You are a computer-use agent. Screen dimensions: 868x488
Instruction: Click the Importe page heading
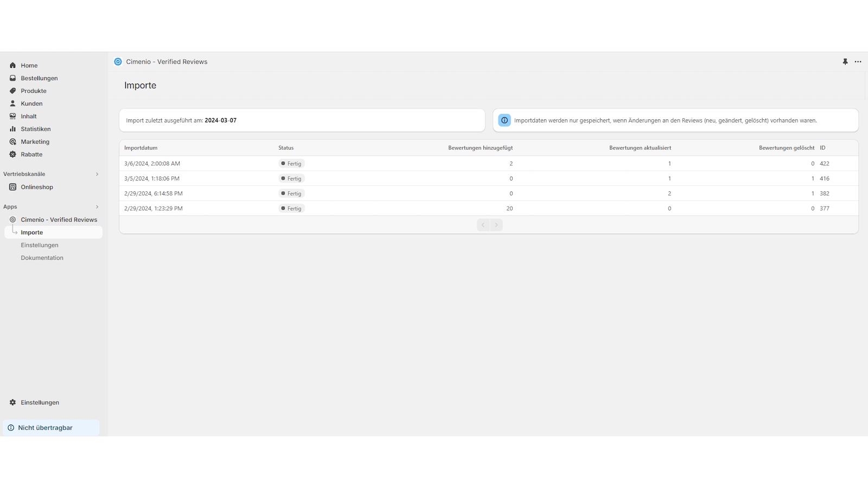[x=141, y=85]
